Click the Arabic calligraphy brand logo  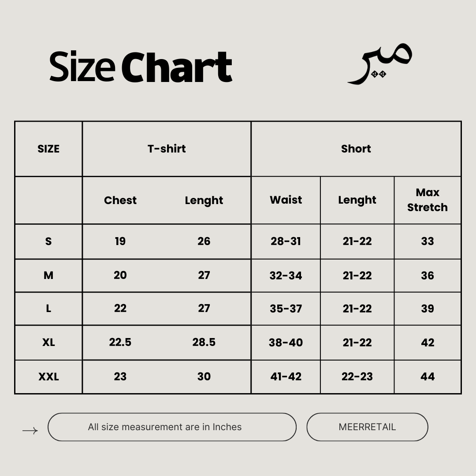tap(380, 64)
